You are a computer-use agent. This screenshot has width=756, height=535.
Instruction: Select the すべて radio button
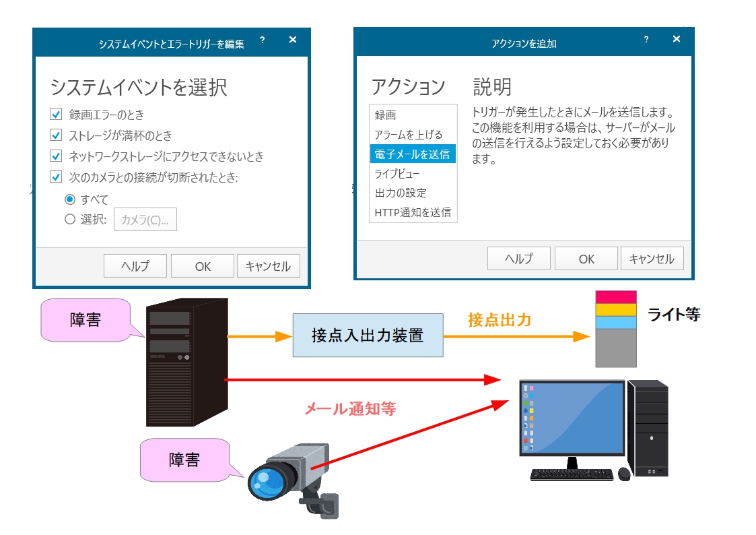click(70, 199)
